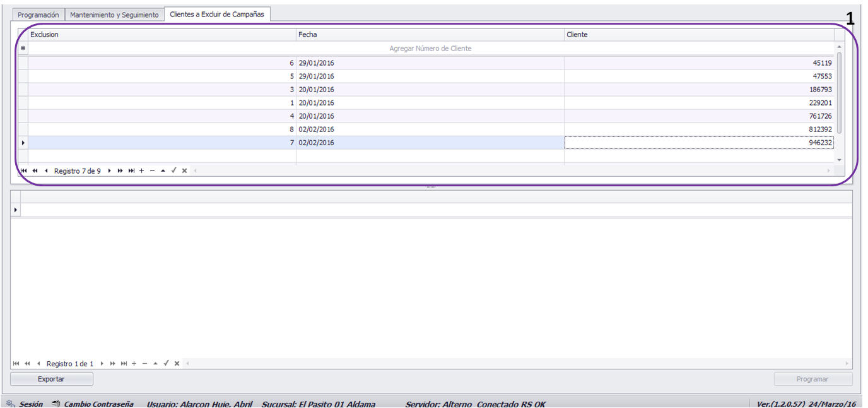Confirm edit with exclusions navigator checkmark

(174, 171)
